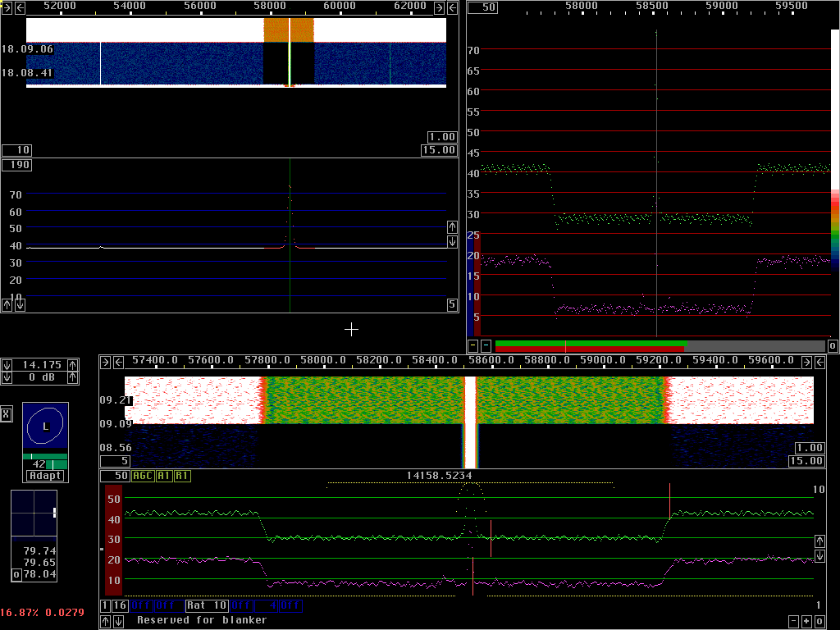Click the left arrow at the wide waterfall's top-right corner
Viewport: 840px width, 630px height.
[x=453, y=7]
